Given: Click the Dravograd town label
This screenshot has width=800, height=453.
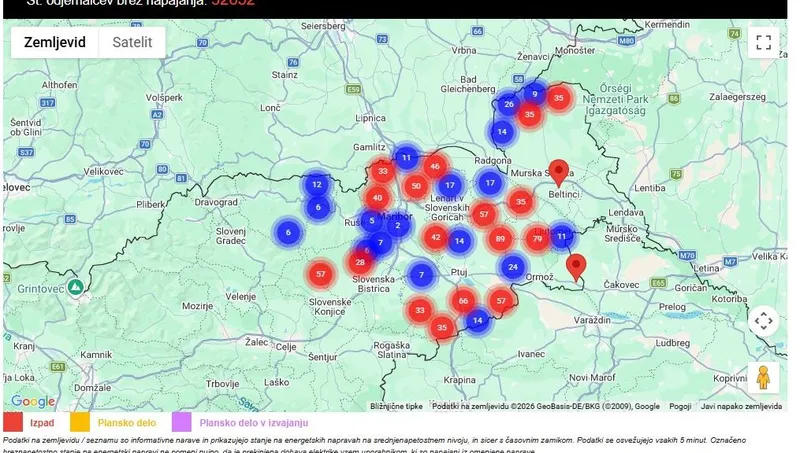Looking at the screenshot, I should coord(216,202).
